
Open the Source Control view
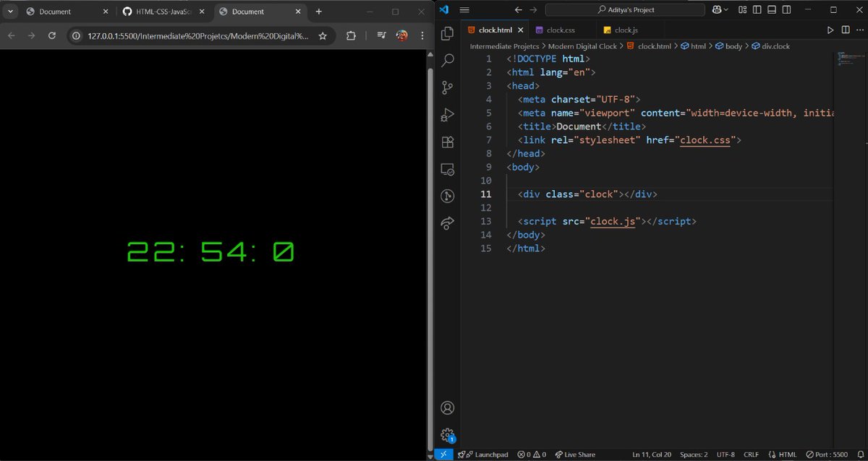447,87
